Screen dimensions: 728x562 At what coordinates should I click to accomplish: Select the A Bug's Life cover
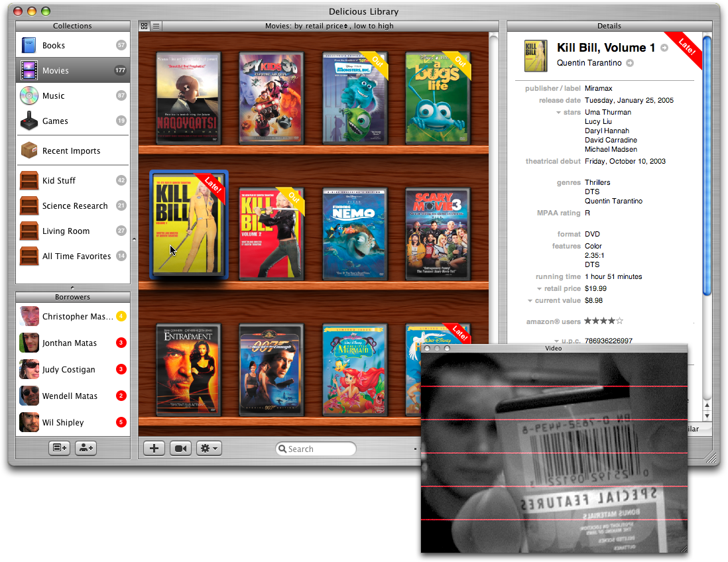[438, 98]
